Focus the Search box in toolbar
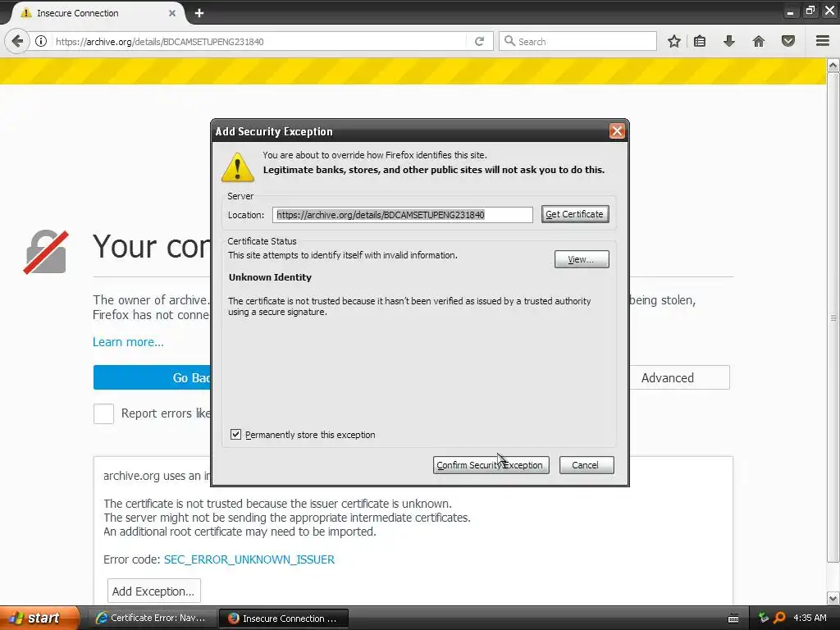Image resolution: width=840 pixels, height=630 pixels. 577,41
